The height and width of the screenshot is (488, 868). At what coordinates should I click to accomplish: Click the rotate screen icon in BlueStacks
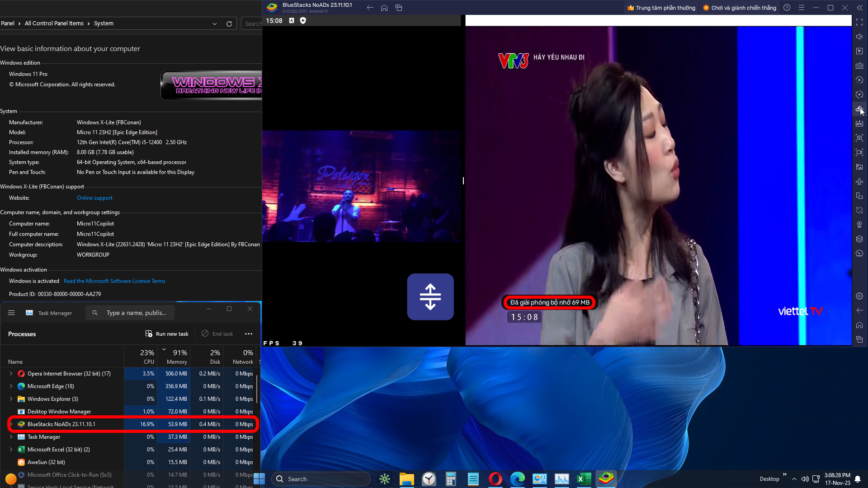click(859, 210)
